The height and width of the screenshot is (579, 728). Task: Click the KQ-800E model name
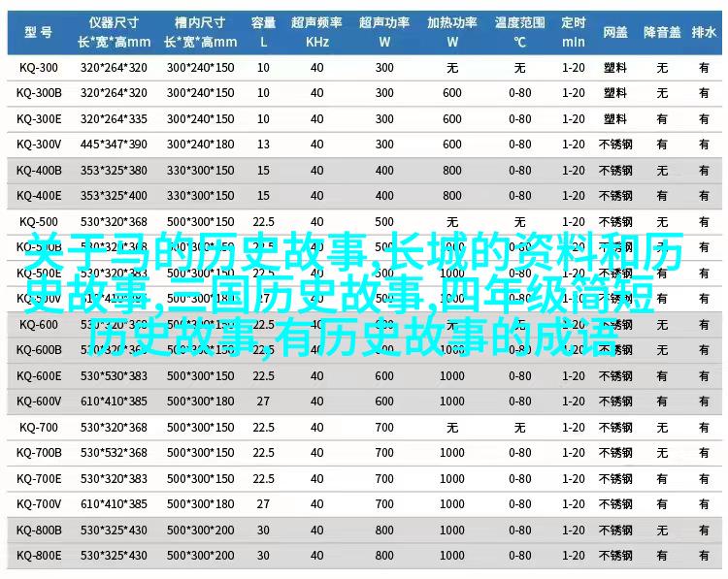click(x=39, y=554)
